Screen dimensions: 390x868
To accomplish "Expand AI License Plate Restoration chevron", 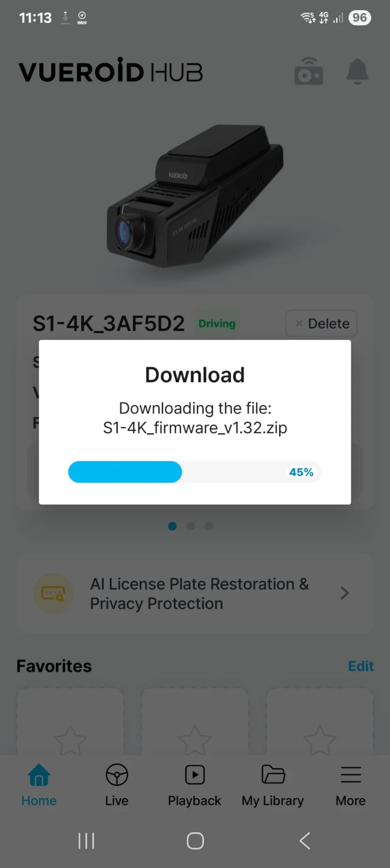I will tap(345, 593).
